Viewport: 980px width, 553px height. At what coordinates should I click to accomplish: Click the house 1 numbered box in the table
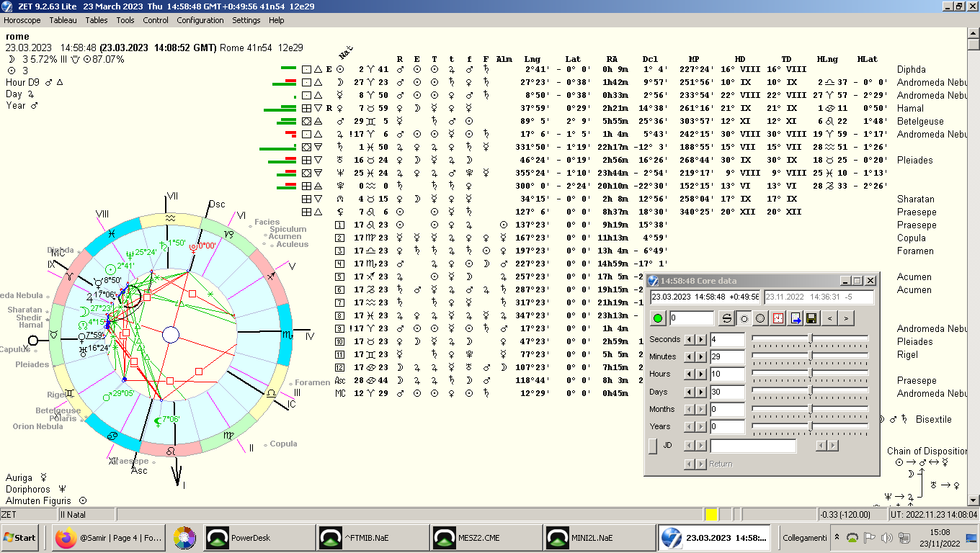(x=340, y=225)
